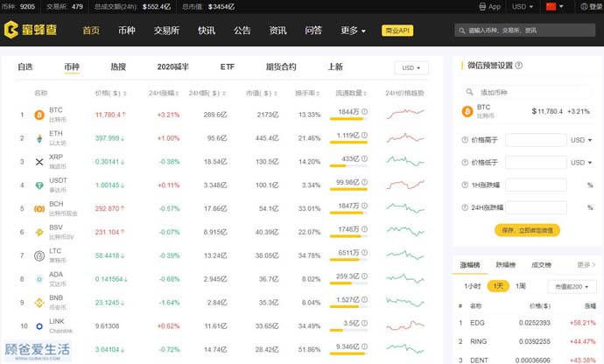The height and width of the screenshot is (364, 604).
Task: Open the USD dropdown for 价格高于
Action: point(581,140)
